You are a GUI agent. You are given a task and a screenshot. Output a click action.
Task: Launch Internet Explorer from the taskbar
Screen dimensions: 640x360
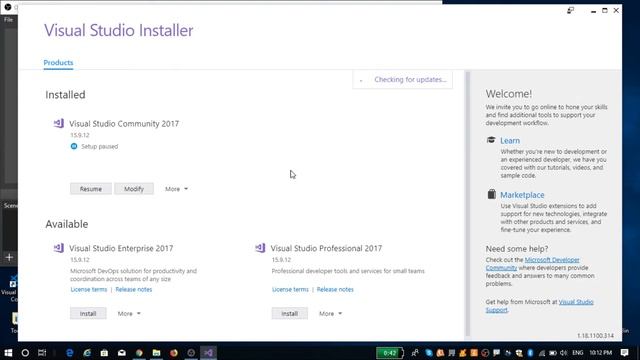[x=87, y=353]
